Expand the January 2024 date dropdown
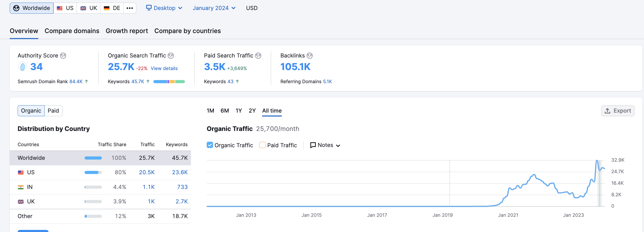 click(214, 8)
